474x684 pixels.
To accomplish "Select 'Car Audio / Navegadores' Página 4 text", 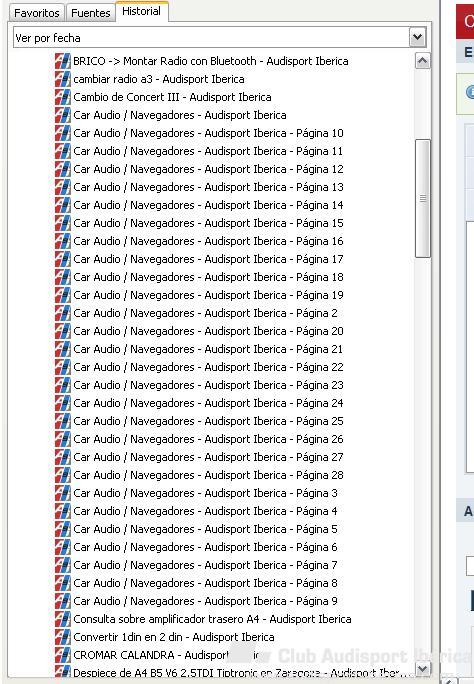I will pyautogui.click(x=205, y=511).
